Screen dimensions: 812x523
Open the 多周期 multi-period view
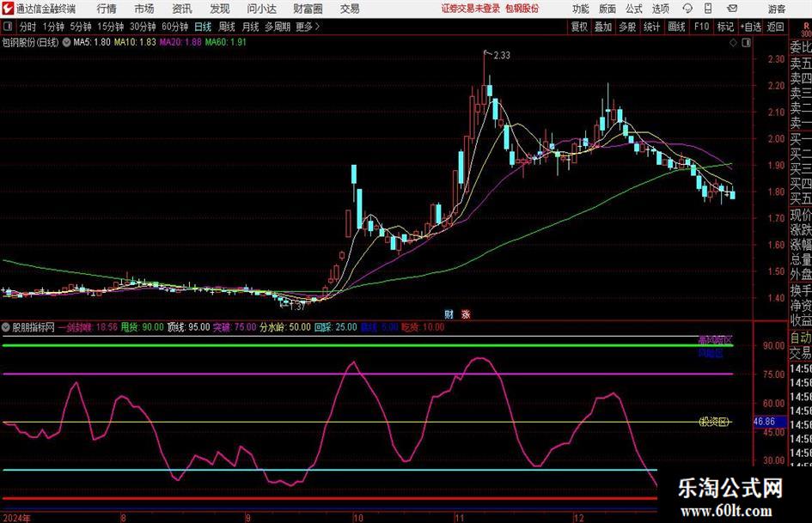coord(277,27)
